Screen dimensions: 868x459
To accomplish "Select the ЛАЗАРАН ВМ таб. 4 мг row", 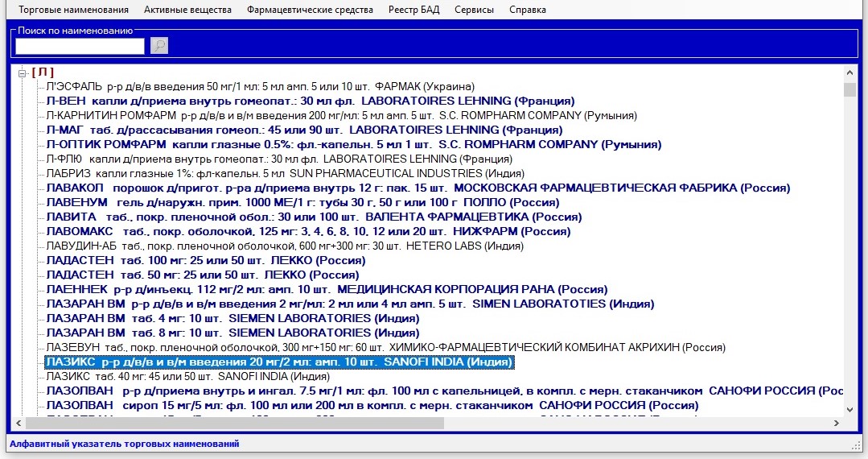I will [x=233, y=317].
